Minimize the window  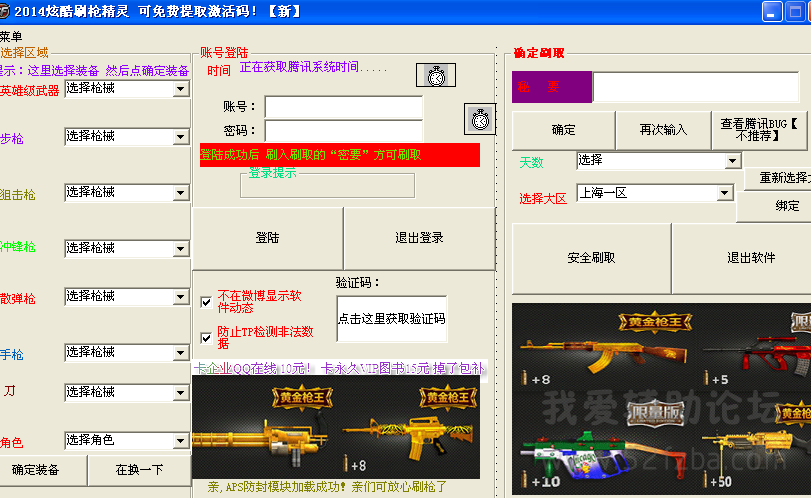(x=772, y=12)
